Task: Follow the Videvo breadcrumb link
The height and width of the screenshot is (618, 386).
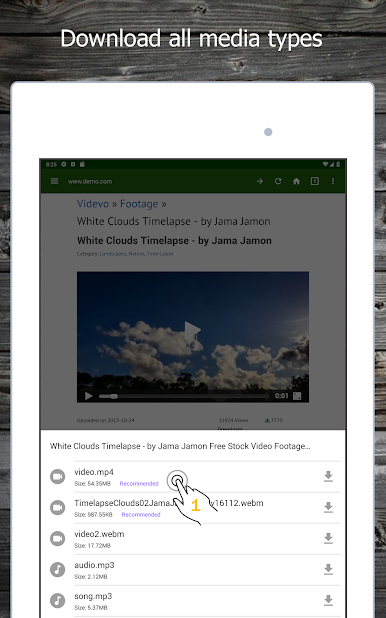Action: coord(93,204)
